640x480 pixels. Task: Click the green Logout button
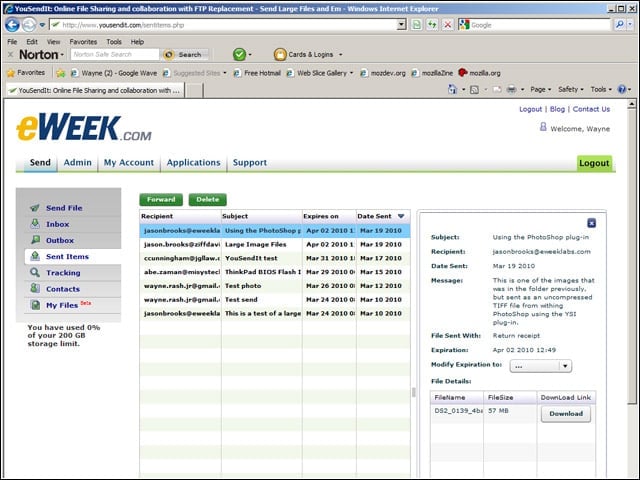click(x=594, y=163)
